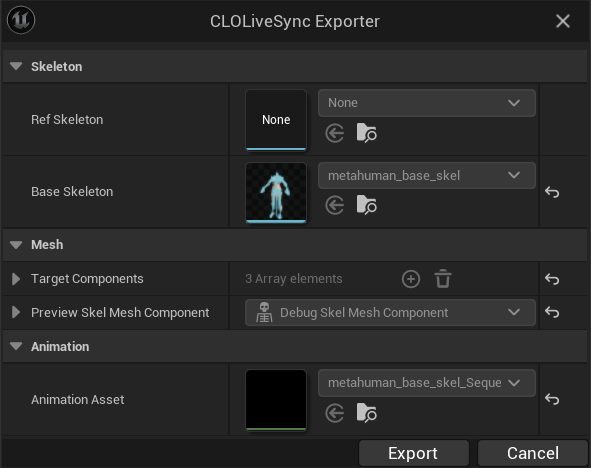Open Debug Skel Mesh Component dropdown
This screenshot has width=591, height=468.
[x=390, y=313]
